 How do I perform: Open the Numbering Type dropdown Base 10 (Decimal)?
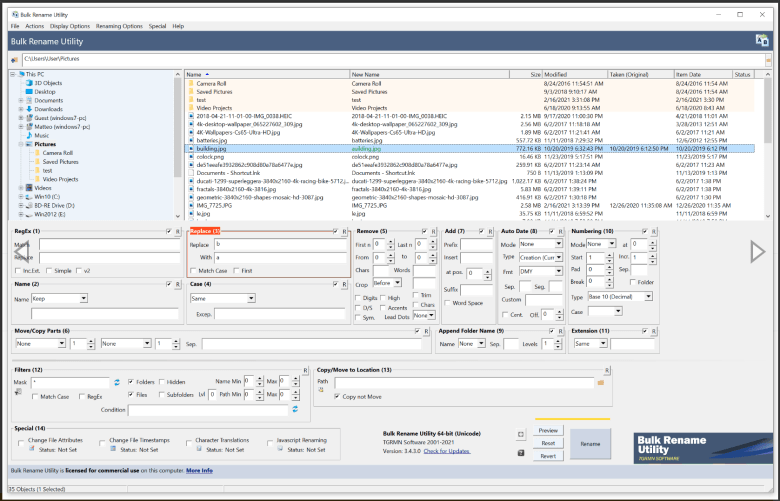click(620, 297)
